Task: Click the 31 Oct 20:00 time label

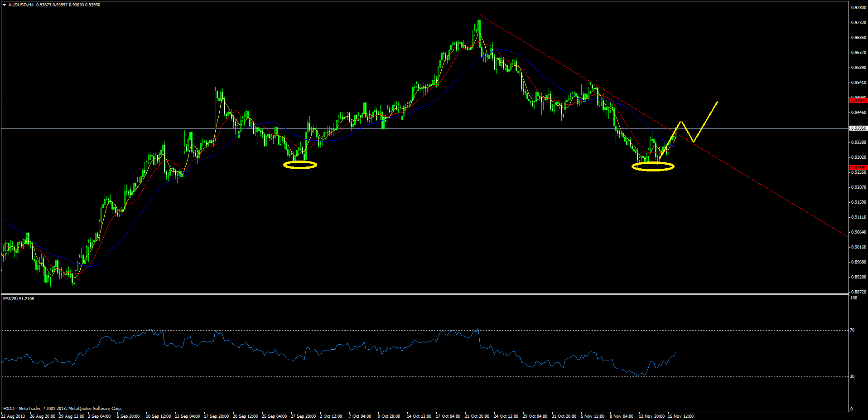Action: click(x=564, y=416)
